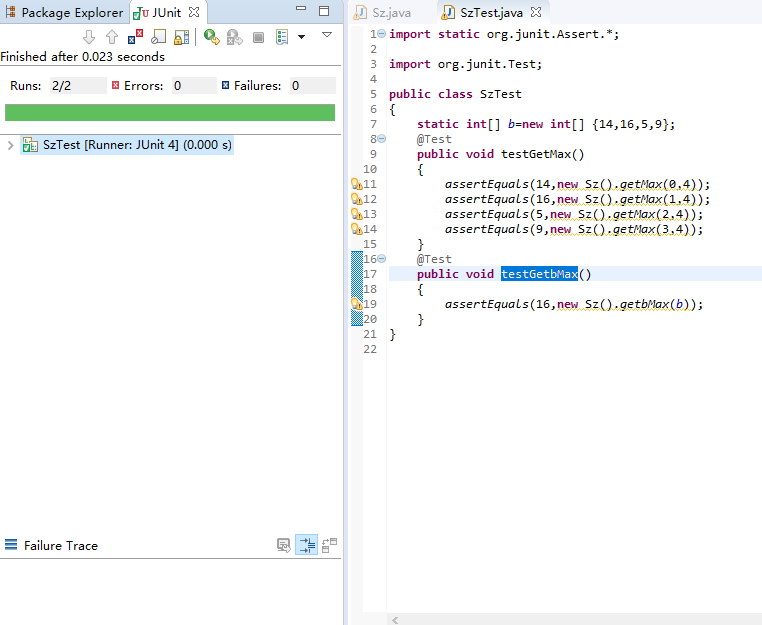
Task: Click the Failure Trace header icon
Action: 11,544
